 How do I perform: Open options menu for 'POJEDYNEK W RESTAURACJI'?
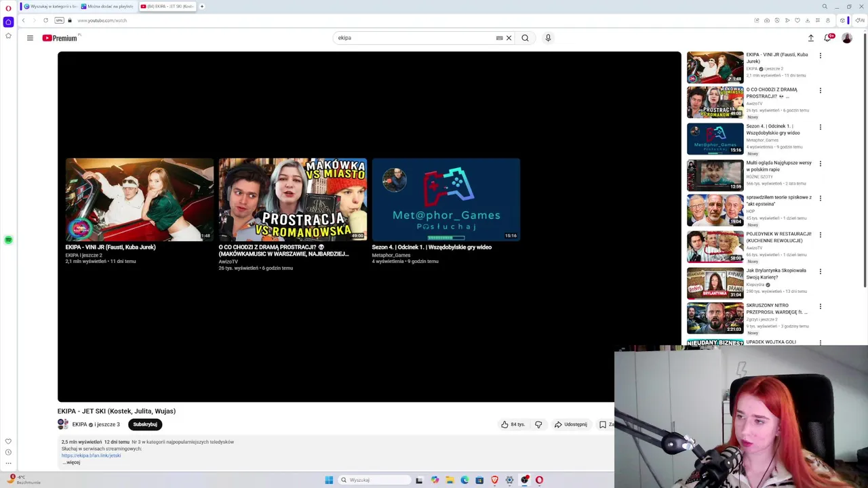(x=821, y=235)
